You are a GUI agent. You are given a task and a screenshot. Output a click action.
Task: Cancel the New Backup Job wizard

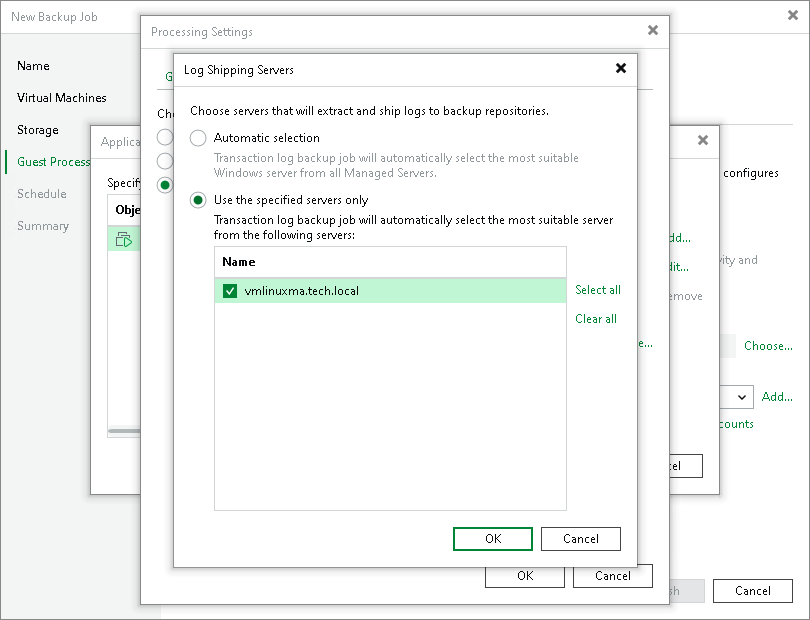(753, 591)
